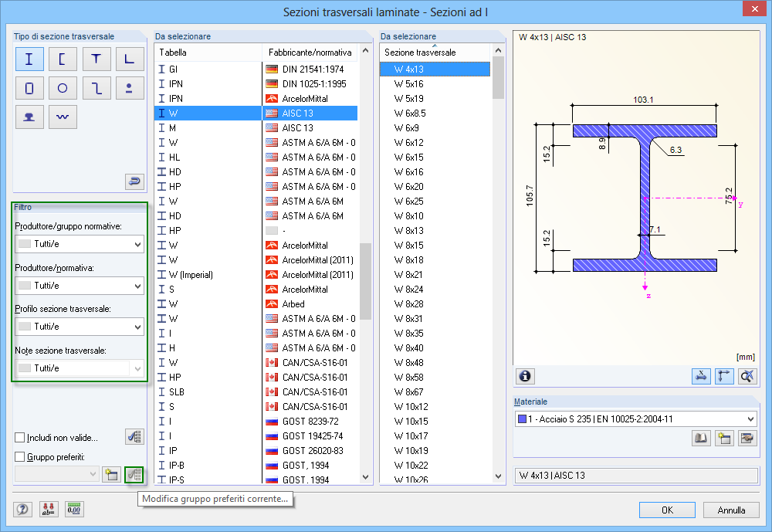Viewport: 772px width, 532px height.
Task: Select cross-section W 6x25
Action: [x=435, y=201]
